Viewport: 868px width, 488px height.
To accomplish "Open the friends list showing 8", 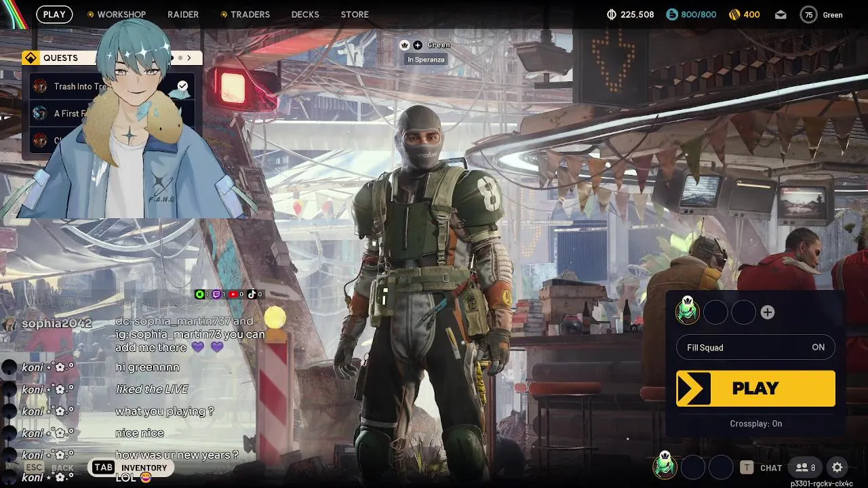I will coord(806,468).
